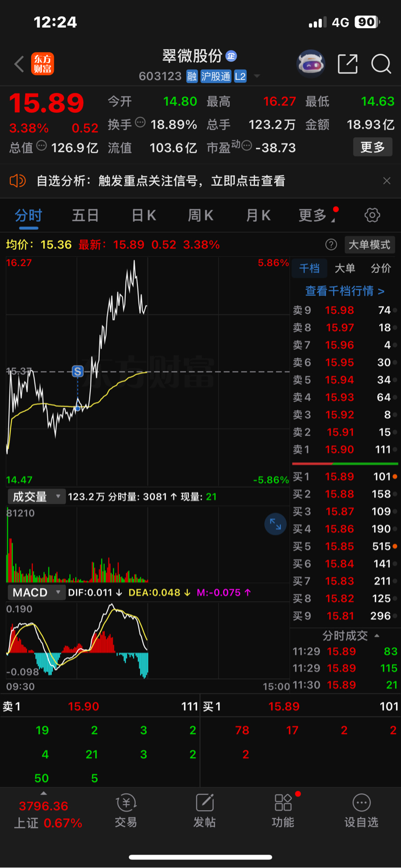Show the 总值 info circle icon
The image size is (401, 868).
coord(41,146)
